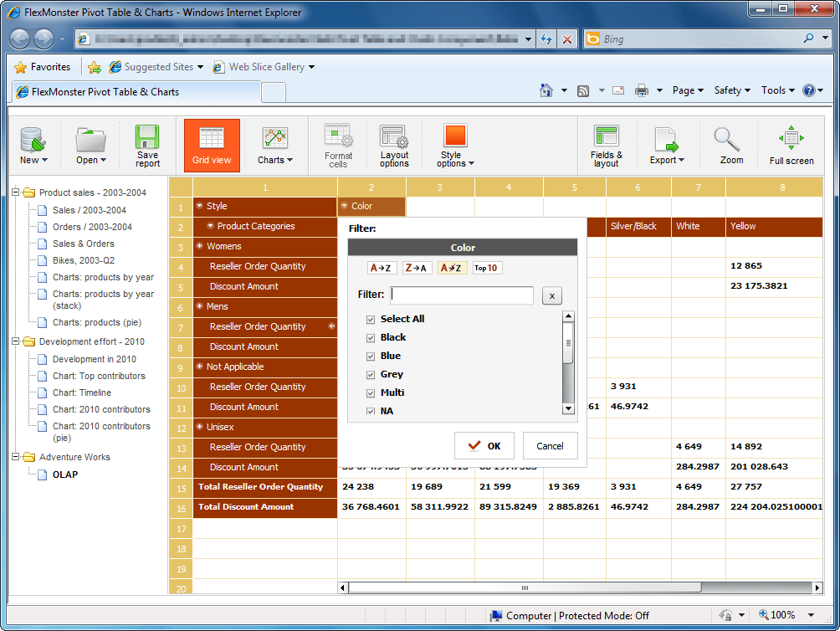Open the Product Categories field dropdown

(x=211, y=226)
